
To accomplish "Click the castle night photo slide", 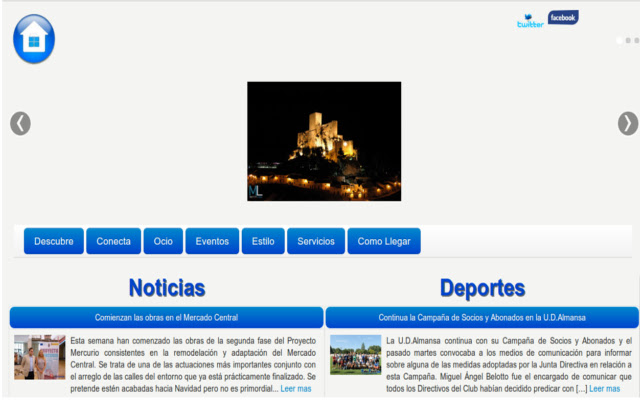I will coord(324,141).
